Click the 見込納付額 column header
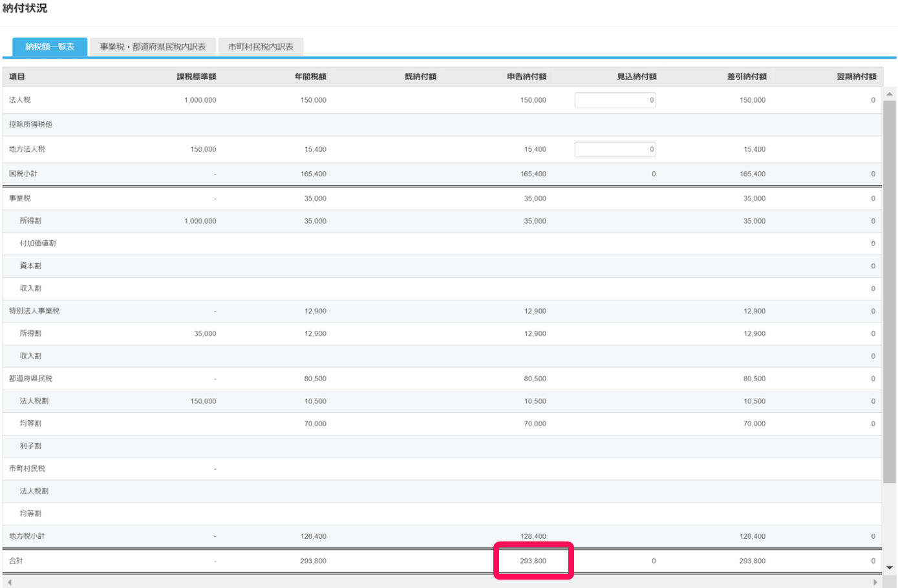The width and height of the screenshot is (898, 588). 636,77
